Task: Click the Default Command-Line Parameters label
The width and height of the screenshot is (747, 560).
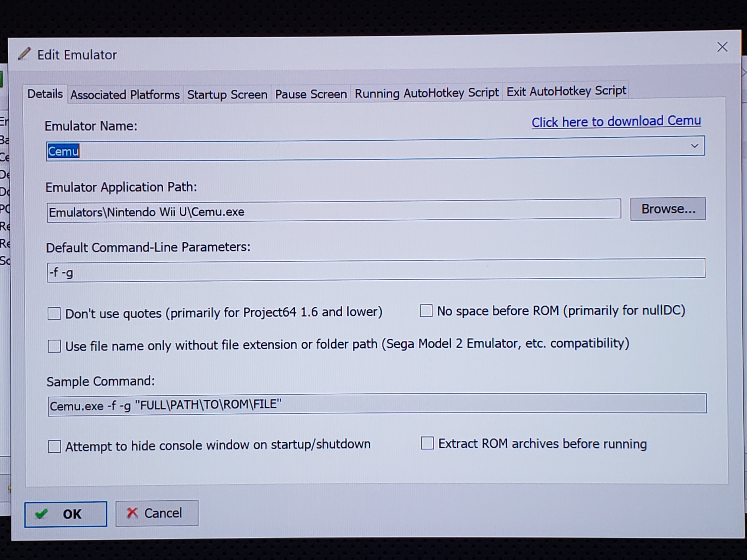Action: [x=148, y=247]
